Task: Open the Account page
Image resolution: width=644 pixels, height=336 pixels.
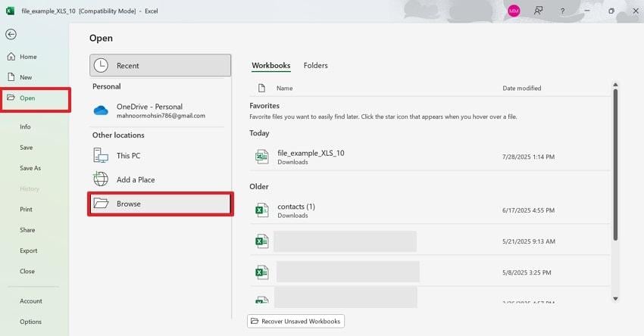Action: (x=31, y=301)
